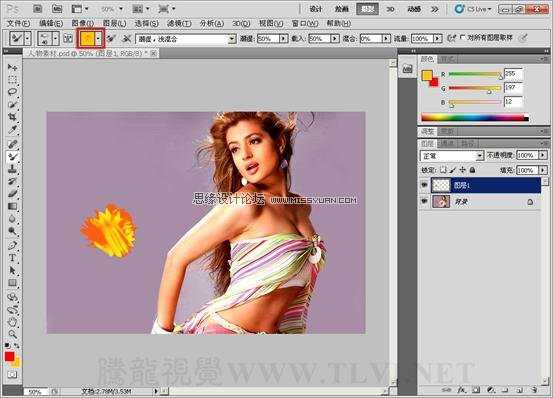Select the Horizontal Type tool
This screenshot has width=553, height=398.
12,258
